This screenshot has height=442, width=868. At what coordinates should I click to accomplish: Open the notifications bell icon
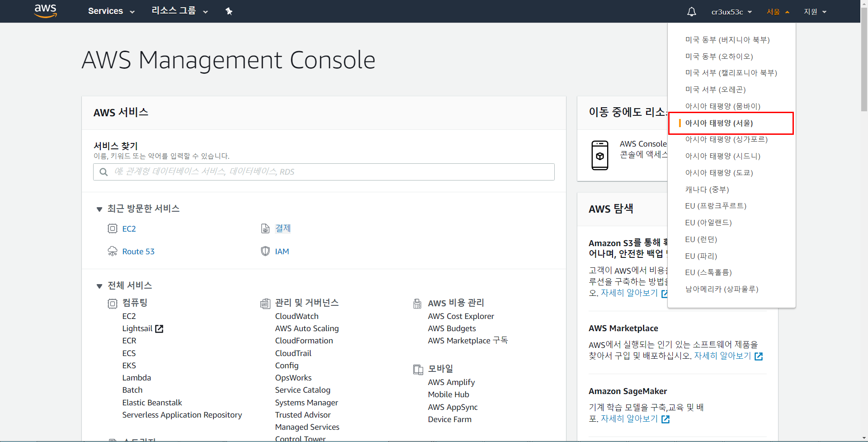click(x=691, y=12)
